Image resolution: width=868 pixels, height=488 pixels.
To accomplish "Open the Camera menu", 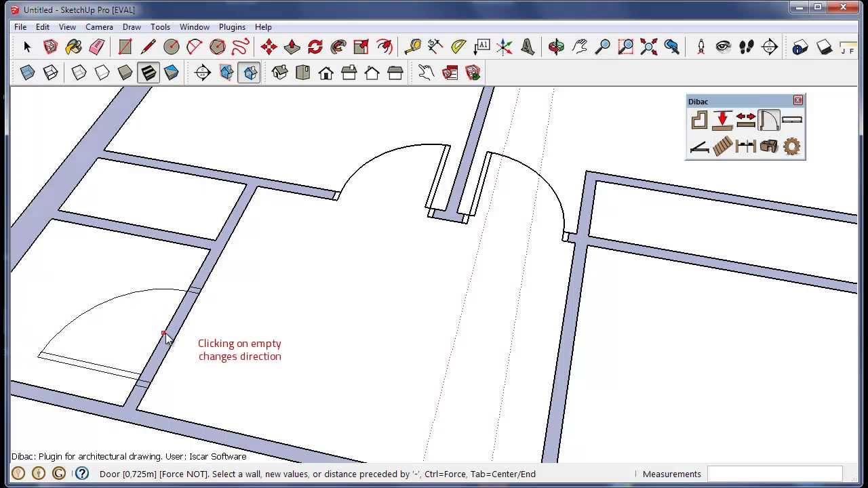I will click(x=99, y=27).
